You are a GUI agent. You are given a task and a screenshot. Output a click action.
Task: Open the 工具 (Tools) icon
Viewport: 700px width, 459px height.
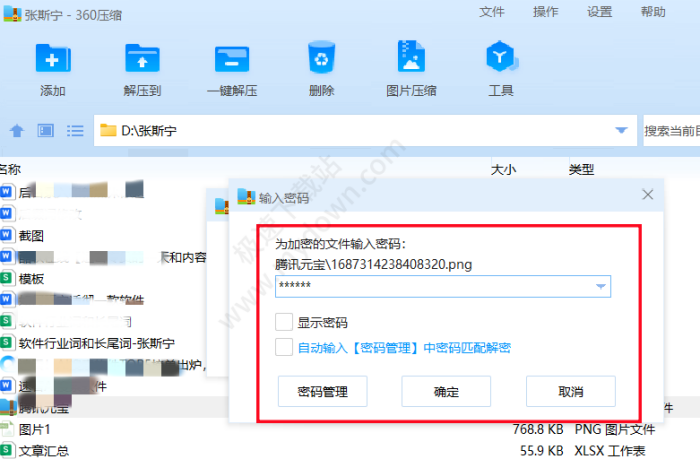tap(501, 56)
